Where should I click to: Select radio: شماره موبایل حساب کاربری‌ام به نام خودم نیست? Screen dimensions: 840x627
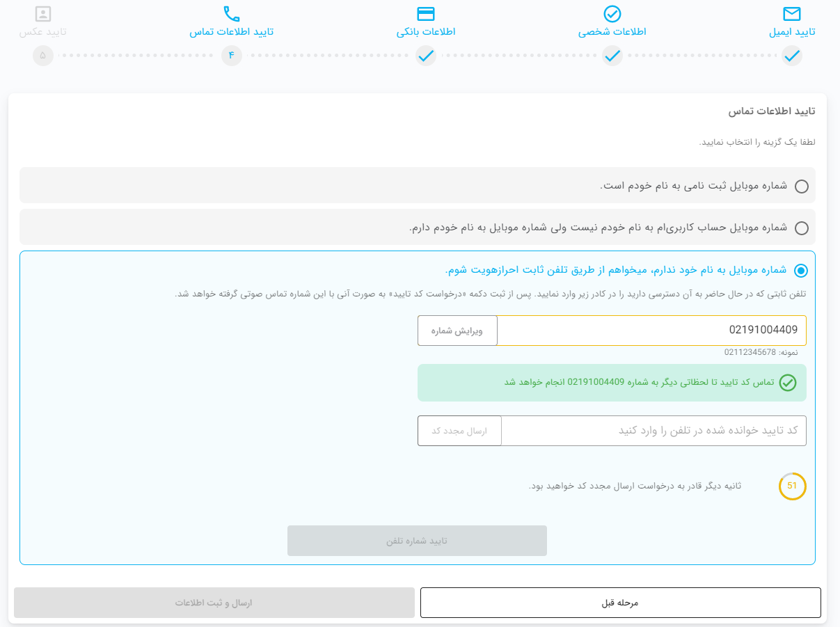point(802,228)
